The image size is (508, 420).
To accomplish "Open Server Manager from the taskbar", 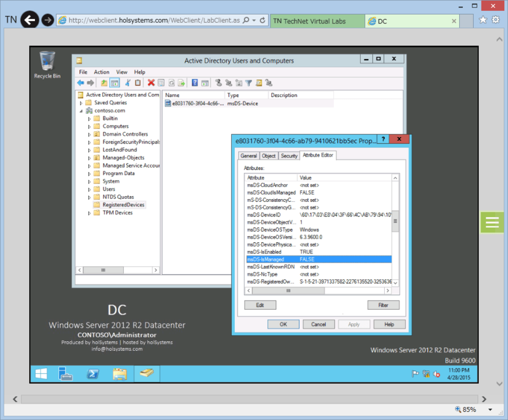I will (66, 374).
